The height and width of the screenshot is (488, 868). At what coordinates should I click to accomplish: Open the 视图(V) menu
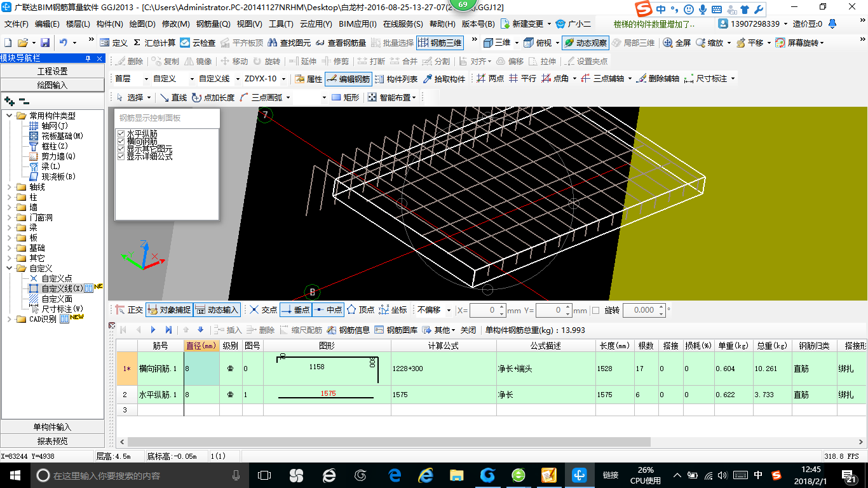coord(249,24)
